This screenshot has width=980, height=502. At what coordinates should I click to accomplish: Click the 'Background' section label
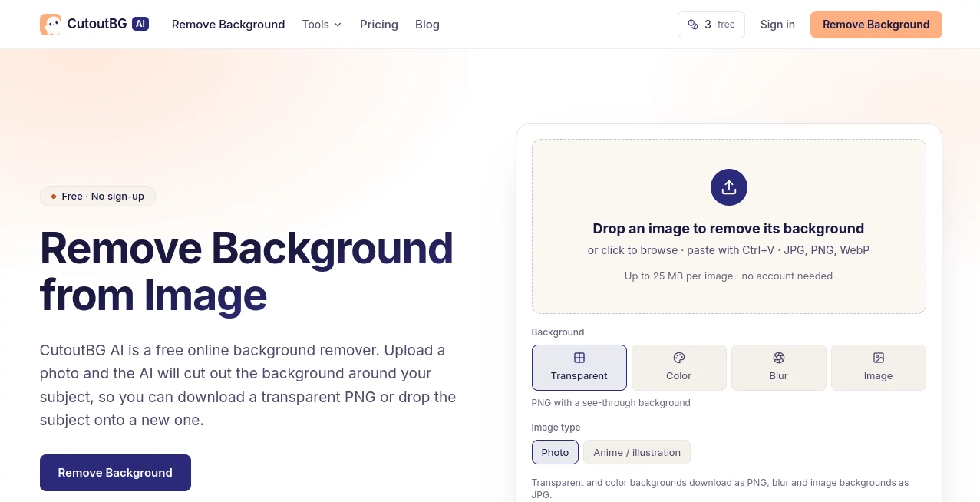pos(558,332)
